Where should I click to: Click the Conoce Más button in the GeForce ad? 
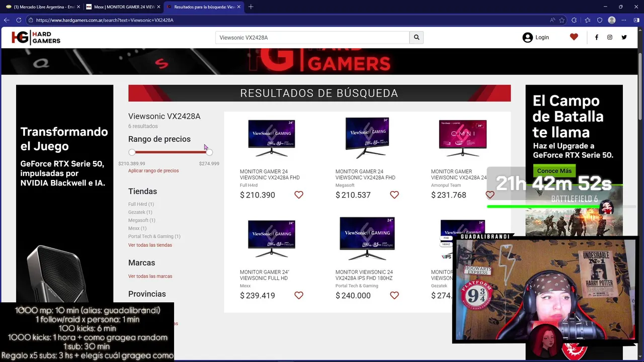coord(554,171)
